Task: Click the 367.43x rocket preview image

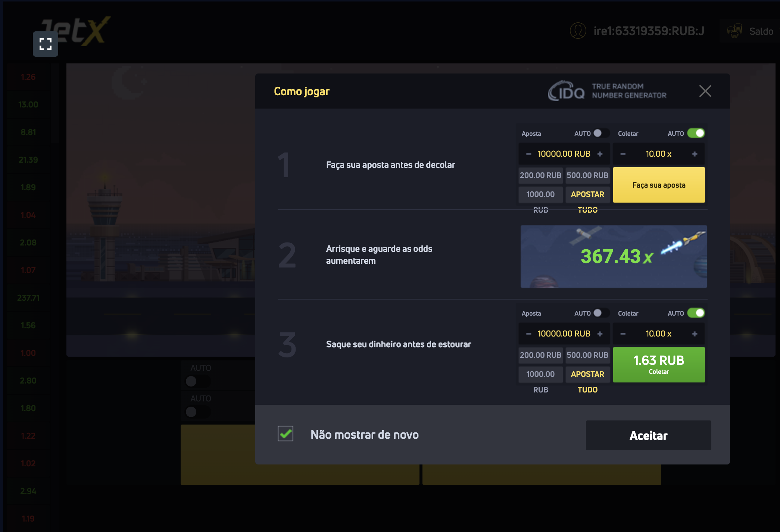Action: point(614,256)
